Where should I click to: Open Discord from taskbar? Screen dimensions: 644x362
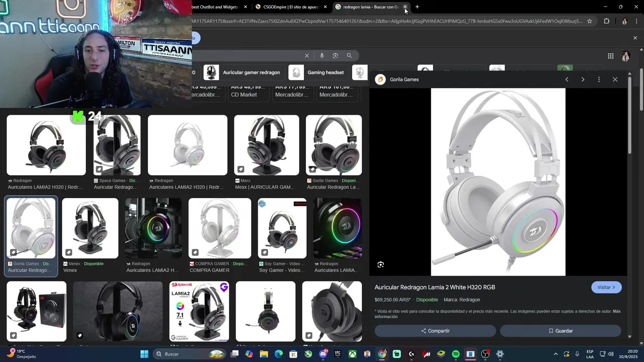click(323, 354)
